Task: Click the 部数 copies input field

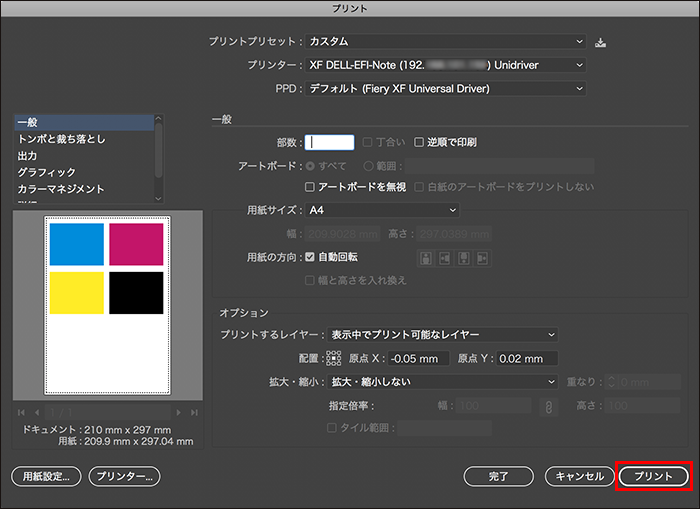Action: [329, 142]
